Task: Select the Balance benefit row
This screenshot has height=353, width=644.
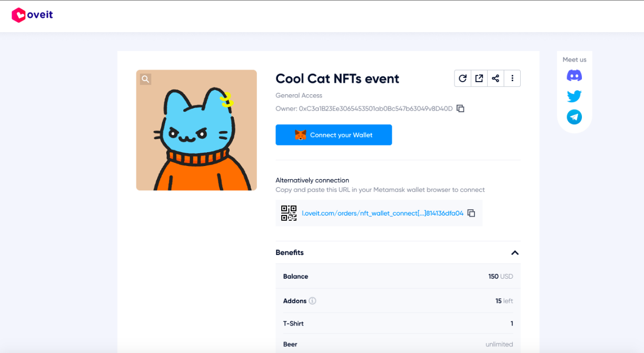Action: click(x=398, y=277)
